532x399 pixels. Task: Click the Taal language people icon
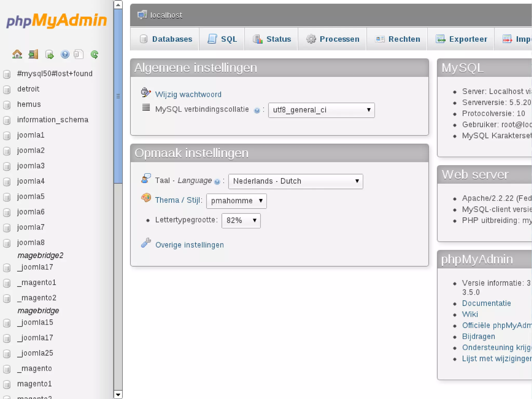[146, 178]
